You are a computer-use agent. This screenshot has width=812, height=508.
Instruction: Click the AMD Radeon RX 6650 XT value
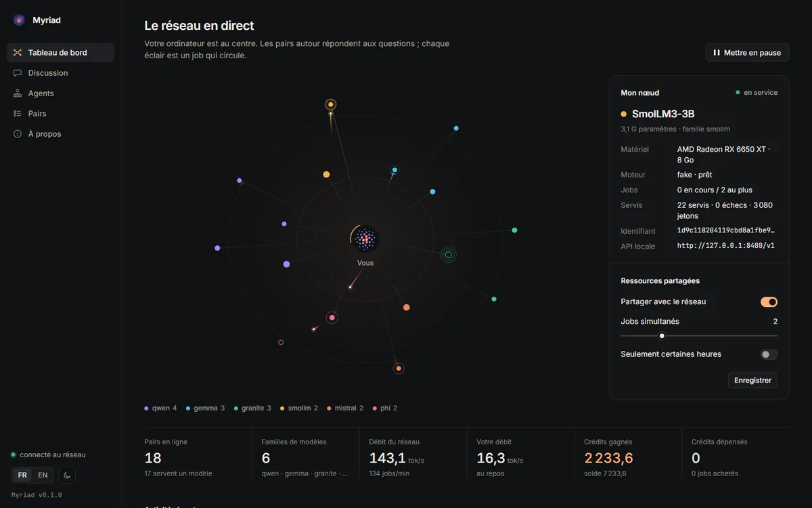click(723, 154)
